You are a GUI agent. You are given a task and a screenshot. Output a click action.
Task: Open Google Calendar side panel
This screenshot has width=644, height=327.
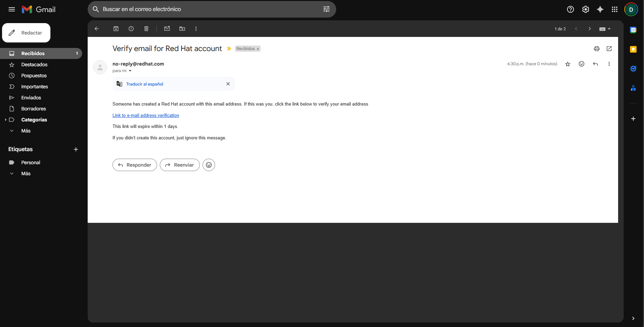coord(633,30)
